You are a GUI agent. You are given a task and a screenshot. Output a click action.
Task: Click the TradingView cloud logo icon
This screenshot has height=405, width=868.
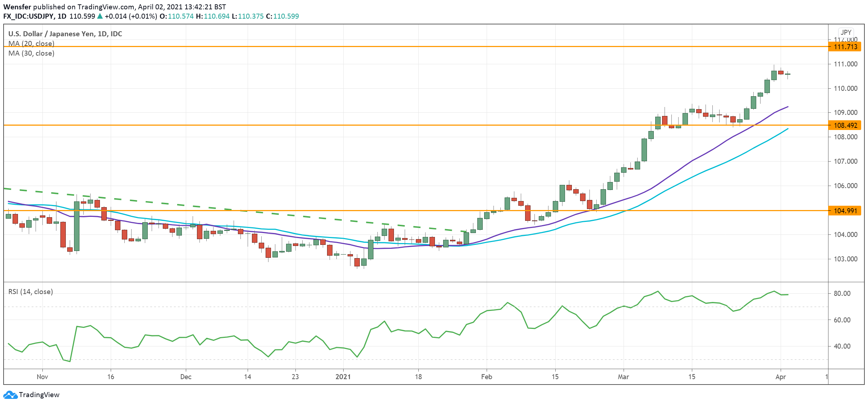[10, 395]
